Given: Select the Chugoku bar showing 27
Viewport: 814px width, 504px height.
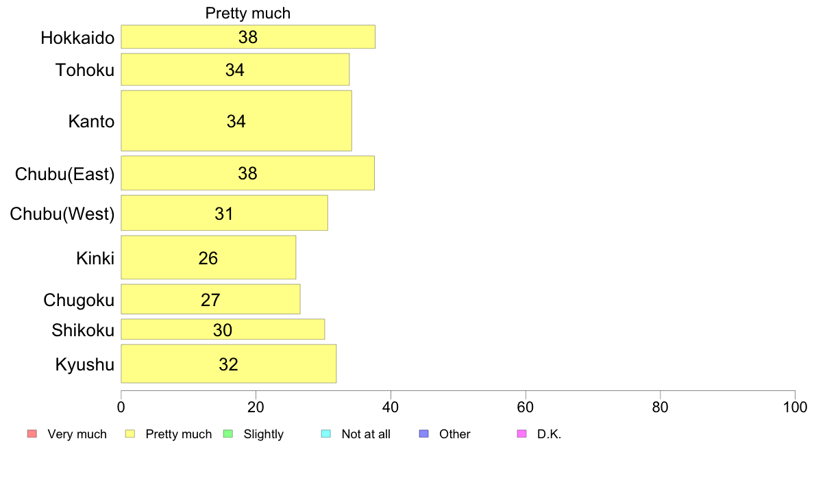Looking at the screenshot, I should click(210, 299).
